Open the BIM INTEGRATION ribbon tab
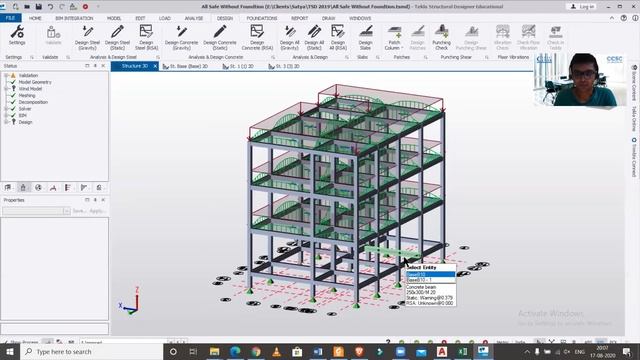Screen dimensions: 640x360 (74, 18)
